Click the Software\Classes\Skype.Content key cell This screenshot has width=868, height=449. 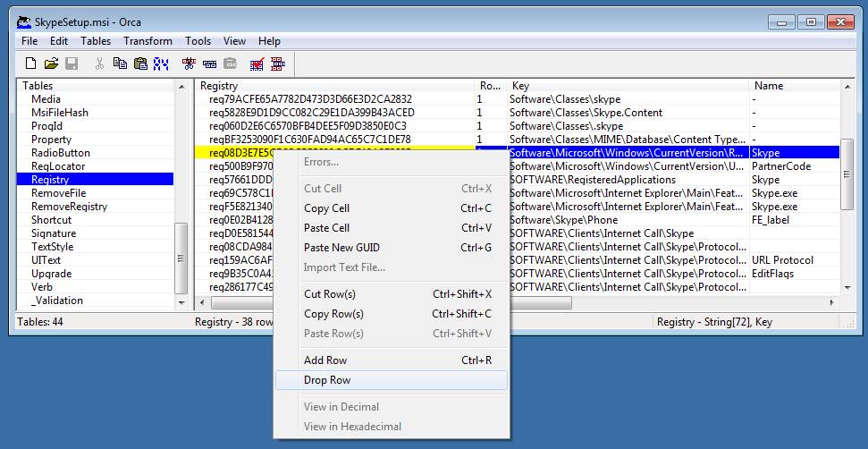[628, 113]
